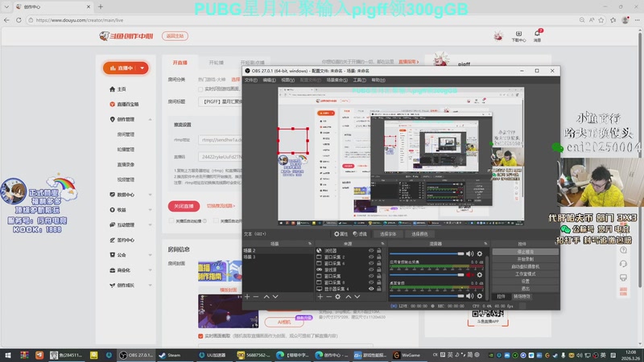Screen dimensions: 644x362
Task: Expand 收益 sidebar section
Action: tap(150, 210)
